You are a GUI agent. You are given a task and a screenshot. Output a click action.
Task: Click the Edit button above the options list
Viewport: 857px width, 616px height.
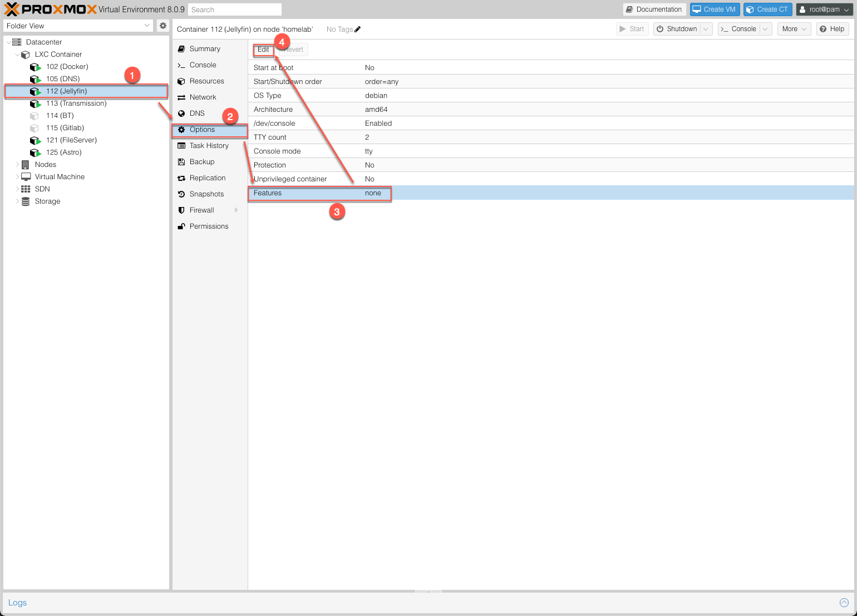tap(263, 49)
